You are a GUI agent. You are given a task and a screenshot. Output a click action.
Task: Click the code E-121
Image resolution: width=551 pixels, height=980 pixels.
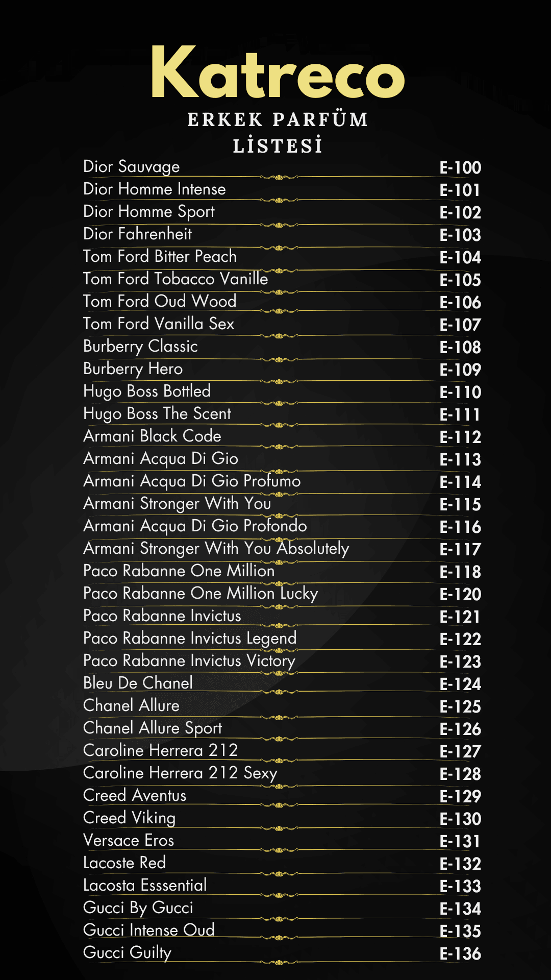(460, 617)
